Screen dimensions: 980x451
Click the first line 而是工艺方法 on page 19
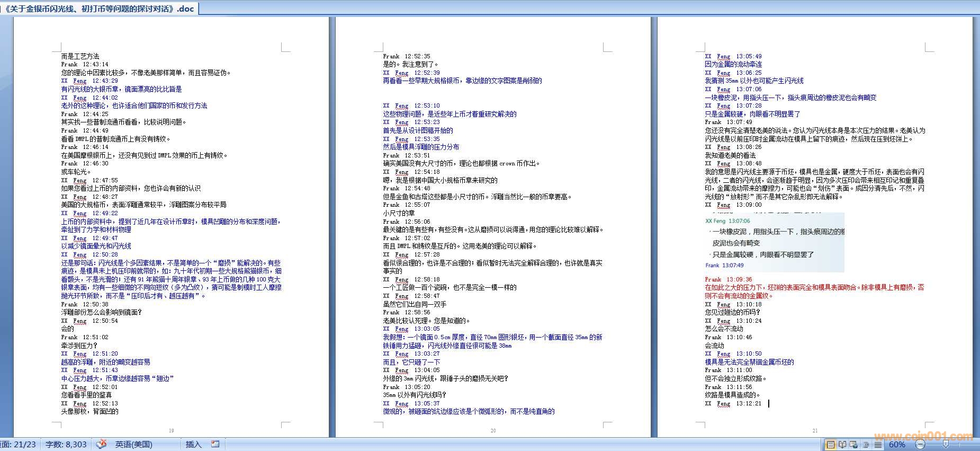coord(80,56)
